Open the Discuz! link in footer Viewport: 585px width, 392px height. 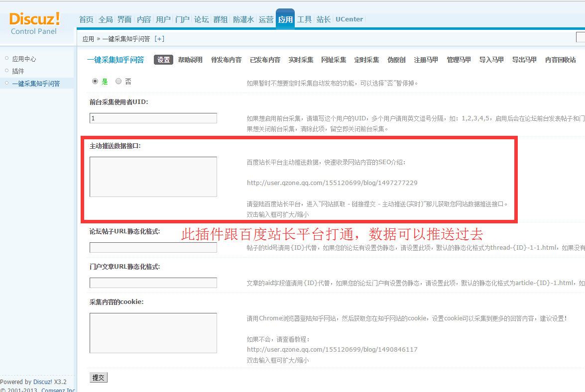(42, 382)
